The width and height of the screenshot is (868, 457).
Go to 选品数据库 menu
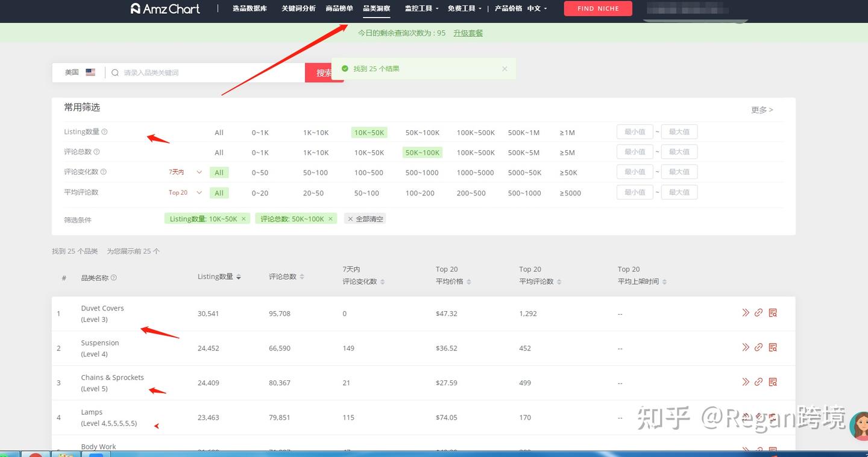[250, 8]
